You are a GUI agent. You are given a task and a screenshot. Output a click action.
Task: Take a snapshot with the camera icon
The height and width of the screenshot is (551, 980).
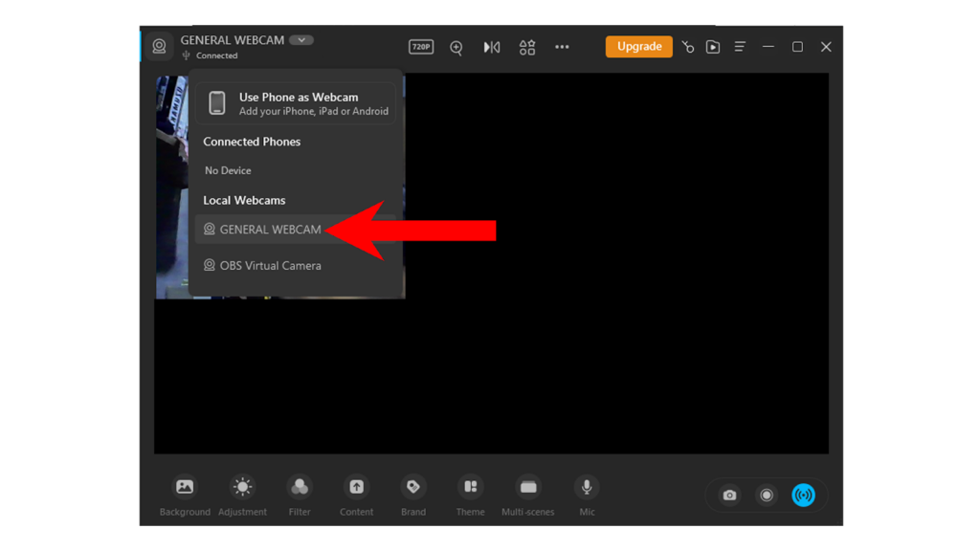point(729,496)
